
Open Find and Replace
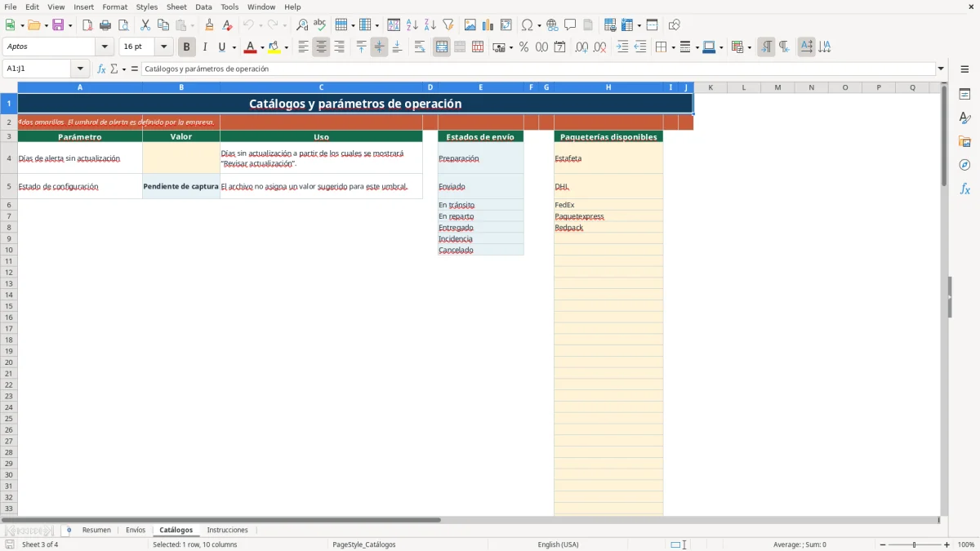coord(302,25)
